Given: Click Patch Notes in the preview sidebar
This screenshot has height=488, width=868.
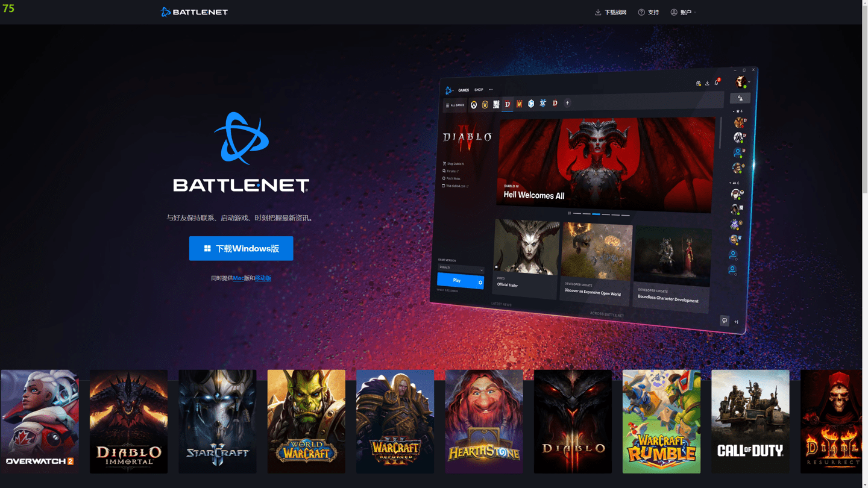Looking at the screenshot, I should 452,178.
